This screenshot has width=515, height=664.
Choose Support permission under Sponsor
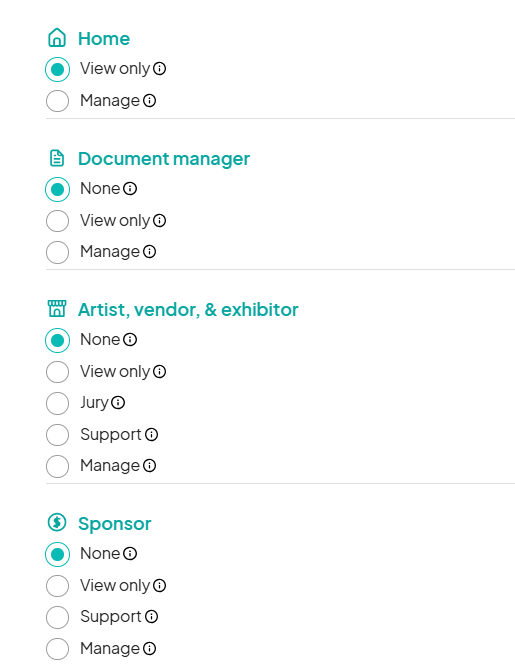(x=57, y=617)
